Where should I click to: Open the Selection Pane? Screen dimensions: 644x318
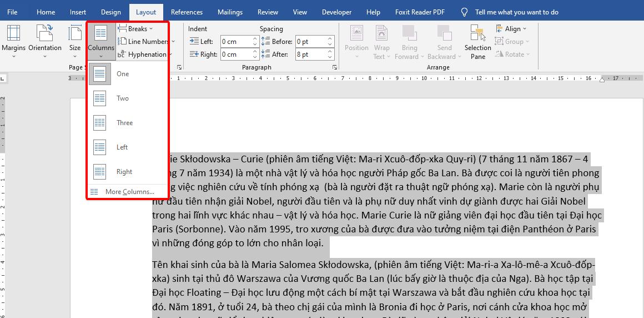pos(477,41)
